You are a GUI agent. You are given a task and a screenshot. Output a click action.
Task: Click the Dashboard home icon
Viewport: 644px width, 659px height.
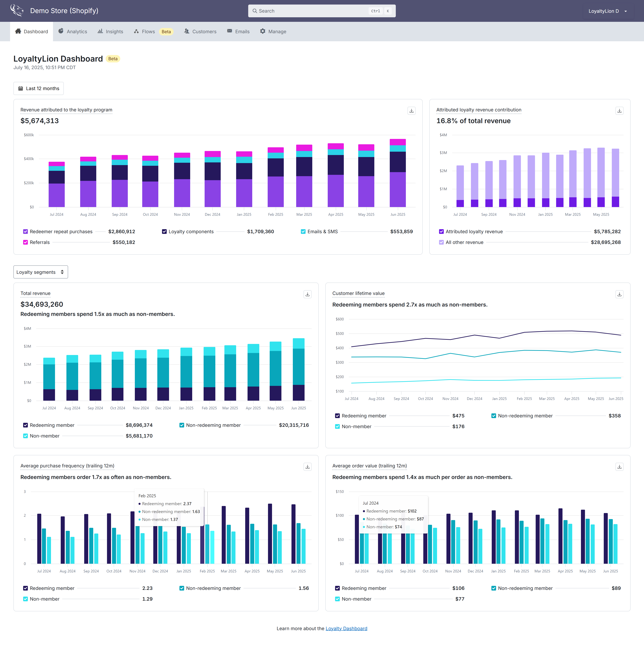tap(18, 31)
